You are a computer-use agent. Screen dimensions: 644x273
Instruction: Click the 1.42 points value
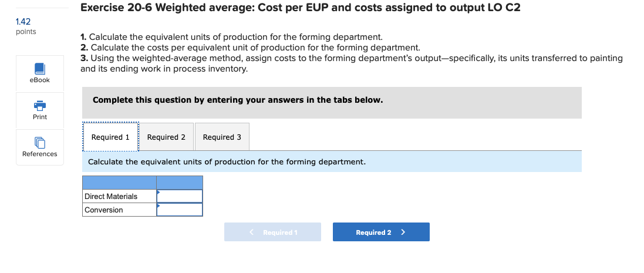tap(23, 22)
